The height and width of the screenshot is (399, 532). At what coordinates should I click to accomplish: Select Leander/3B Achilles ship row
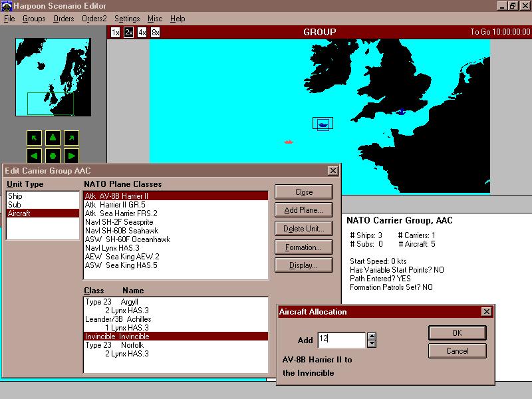176,319
